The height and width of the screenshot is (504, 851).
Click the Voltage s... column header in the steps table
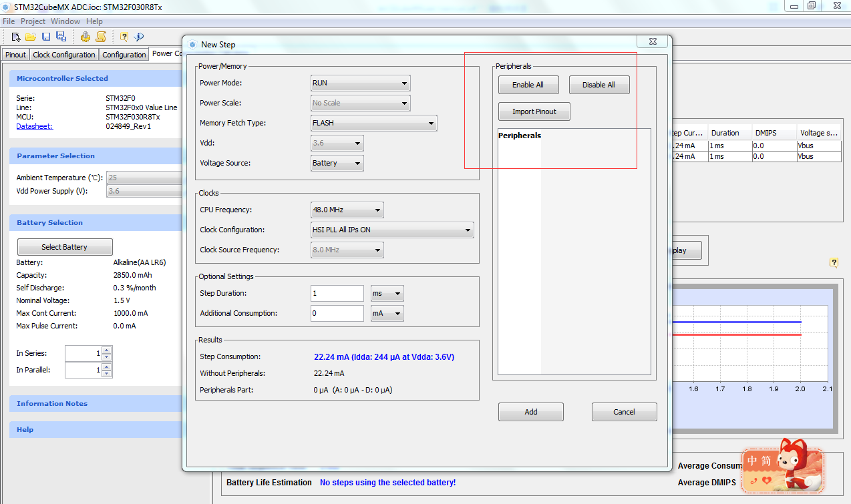[x=819, y=133]
